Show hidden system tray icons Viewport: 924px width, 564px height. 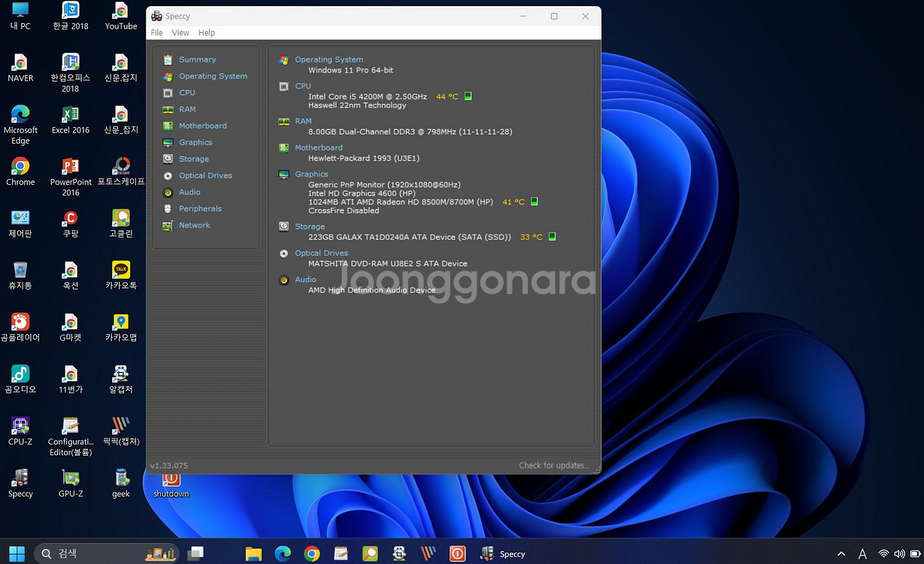[841, 554]
